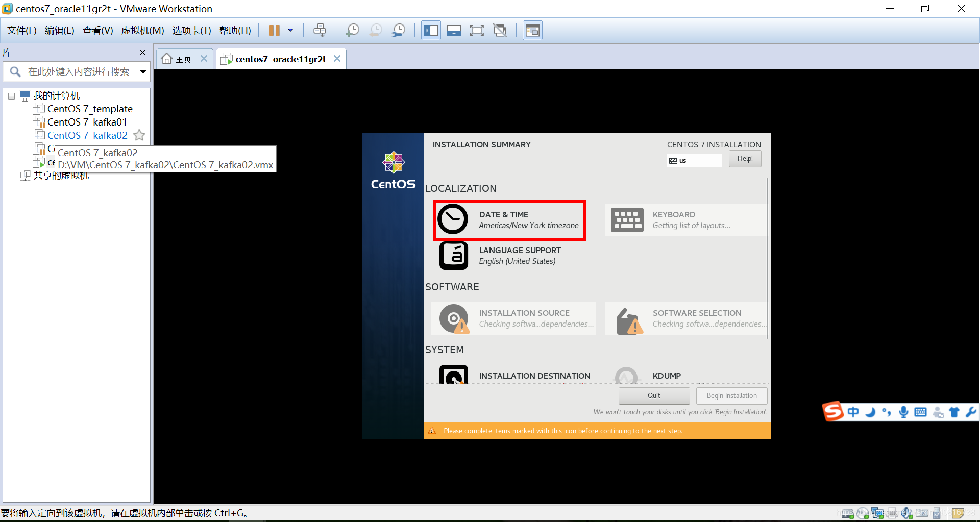
Task: Click the network adapter status icon
Action: coord(877,513)
